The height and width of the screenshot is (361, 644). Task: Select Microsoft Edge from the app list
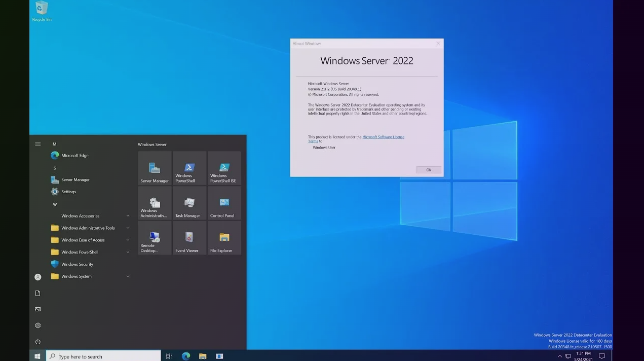click(x=74, y=156)
